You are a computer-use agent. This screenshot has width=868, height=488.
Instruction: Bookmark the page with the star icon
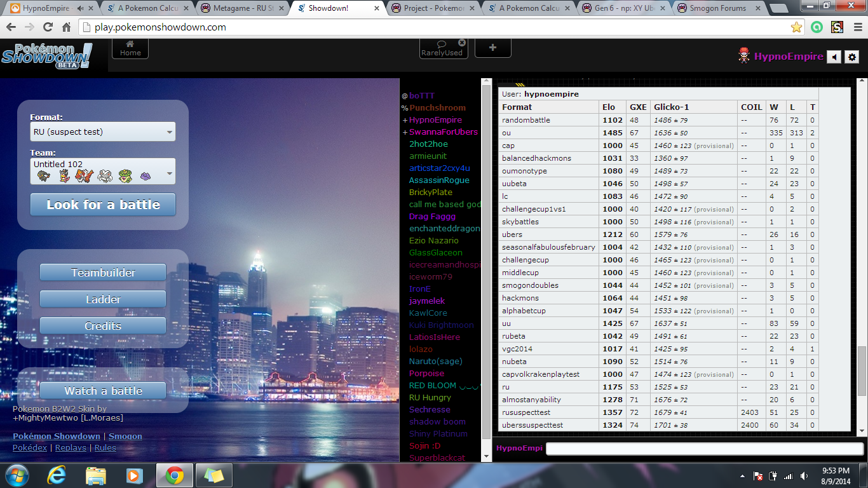(x=796, y=27)
